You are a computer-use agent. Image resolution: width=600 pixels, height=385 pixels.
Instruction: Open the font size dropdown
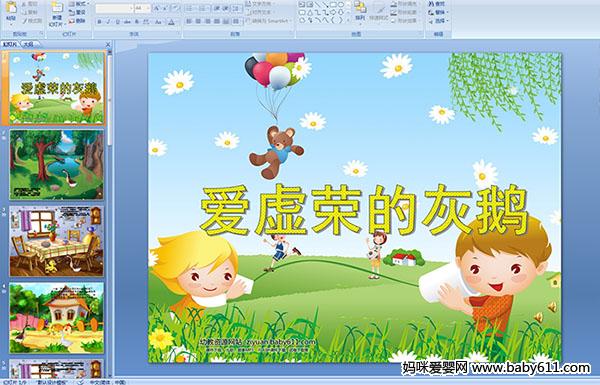click(148, 8)
